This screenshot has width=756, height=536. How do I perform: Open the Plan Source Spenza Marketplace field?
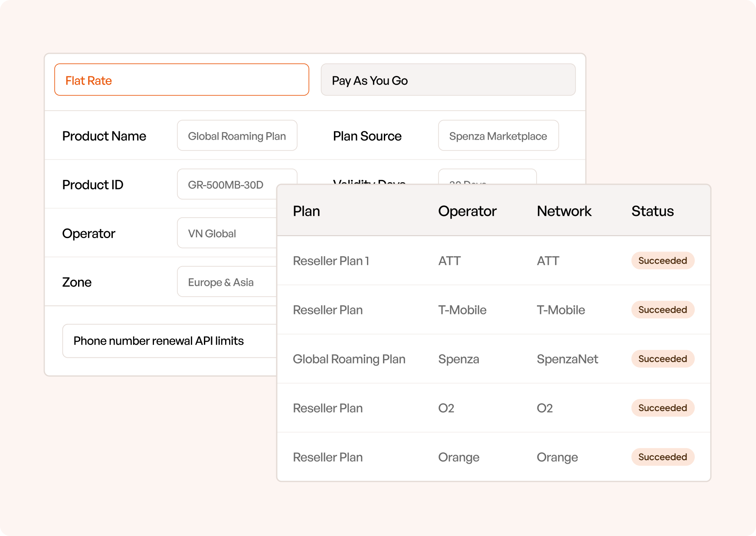click(498, 136)
